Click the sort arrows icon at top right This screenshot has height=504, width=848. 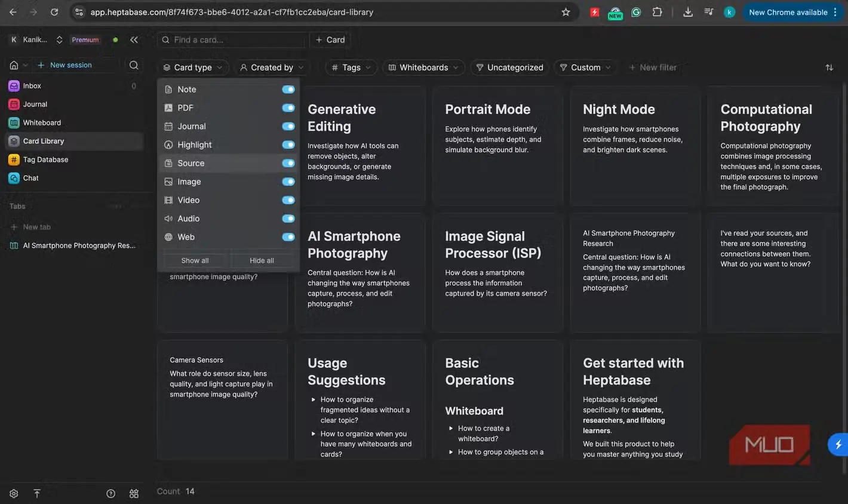click(829, 67)
